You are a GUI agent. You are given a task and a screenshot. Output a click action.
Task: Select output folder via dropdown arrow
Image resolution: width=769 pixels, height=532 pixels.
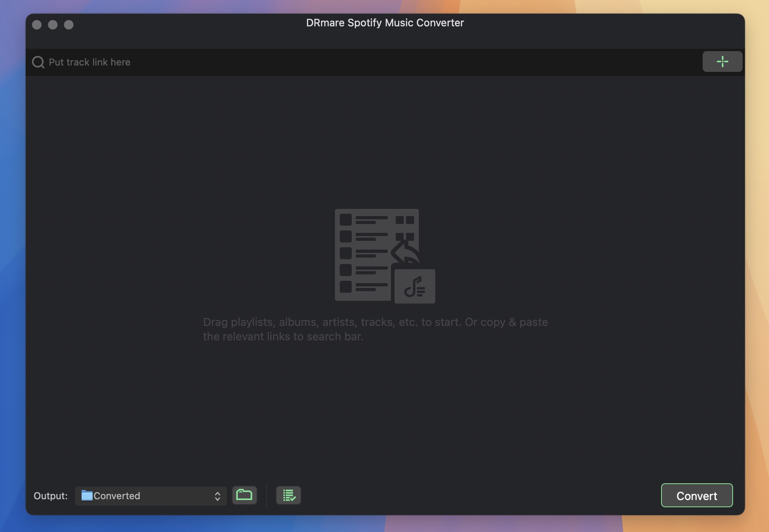[x=217, y=496]
